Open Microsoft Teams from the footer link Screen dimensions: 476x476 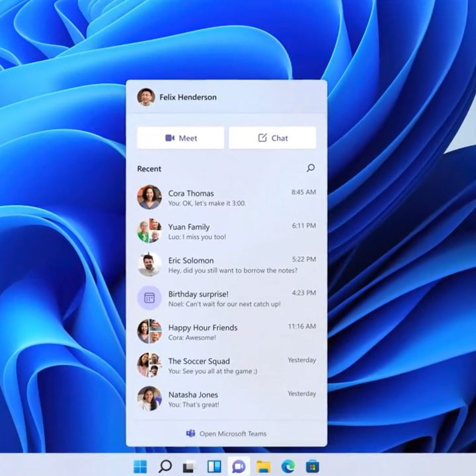226,434
